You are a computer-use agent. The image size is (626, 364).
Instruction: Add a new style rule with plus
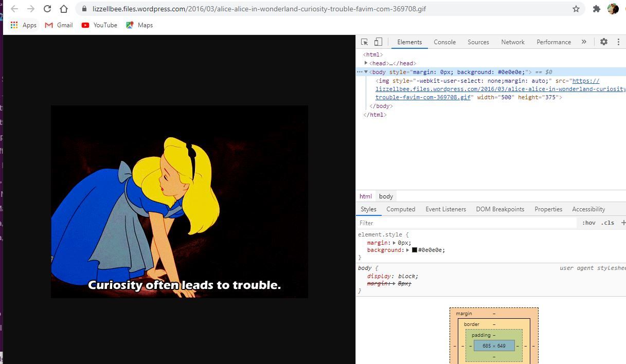(x=623, y=223)
